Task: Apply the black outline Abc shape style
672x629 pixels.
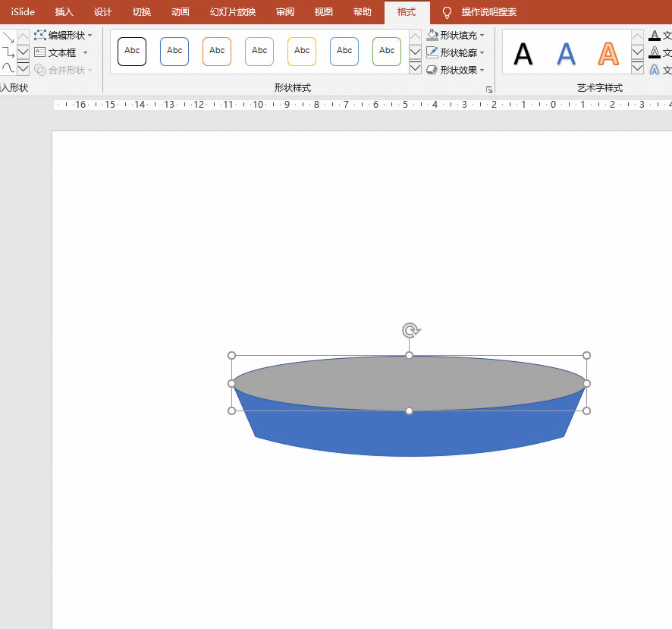Action: tap(132, 51)
